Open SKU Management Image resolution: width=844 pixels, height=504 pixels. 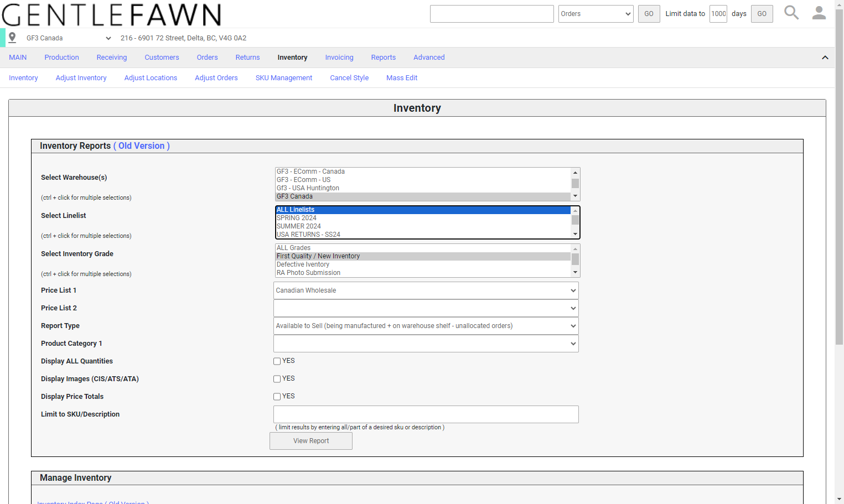(284, 78)
